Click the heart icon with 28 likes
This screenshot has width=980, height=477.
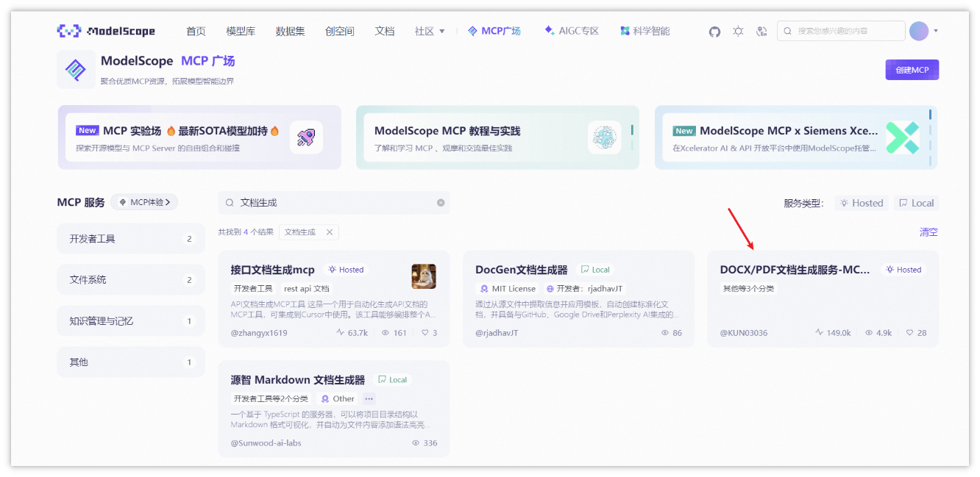pos(910,333)
